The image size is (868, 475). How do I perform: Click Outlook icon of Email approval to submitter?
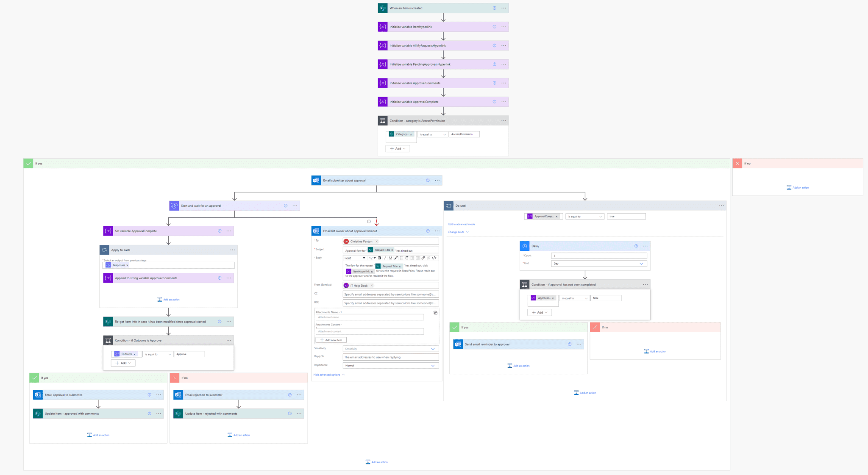pos(38,395)
